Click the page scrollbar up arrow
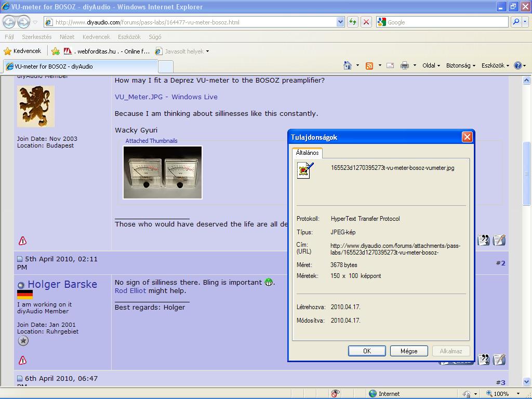 tap(526, 81)
